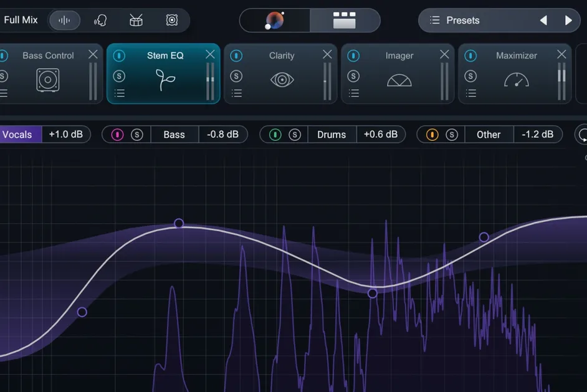Edit the Vocals +1.0 dB gain value

[x=66, y=135]
